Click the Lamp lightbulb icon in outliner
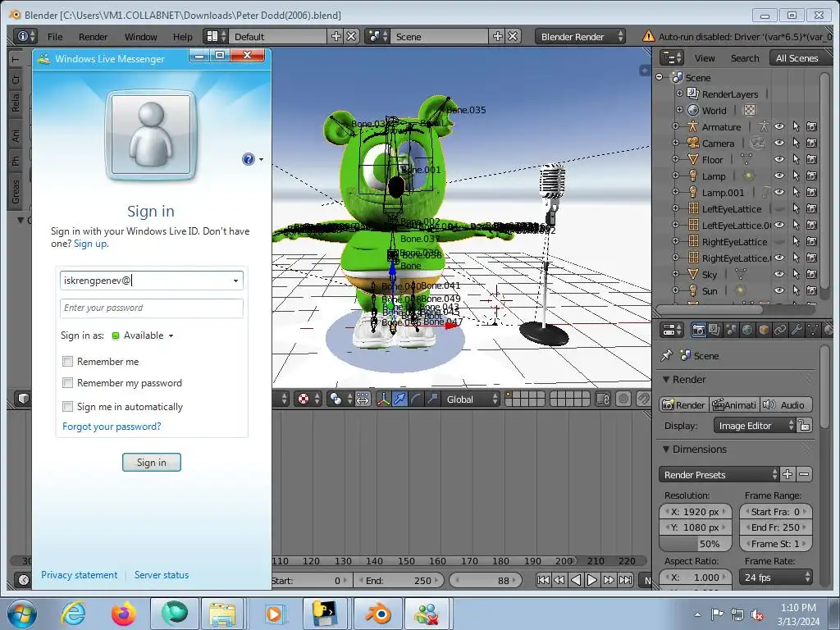The image size is (840, 630). (692, 176)
